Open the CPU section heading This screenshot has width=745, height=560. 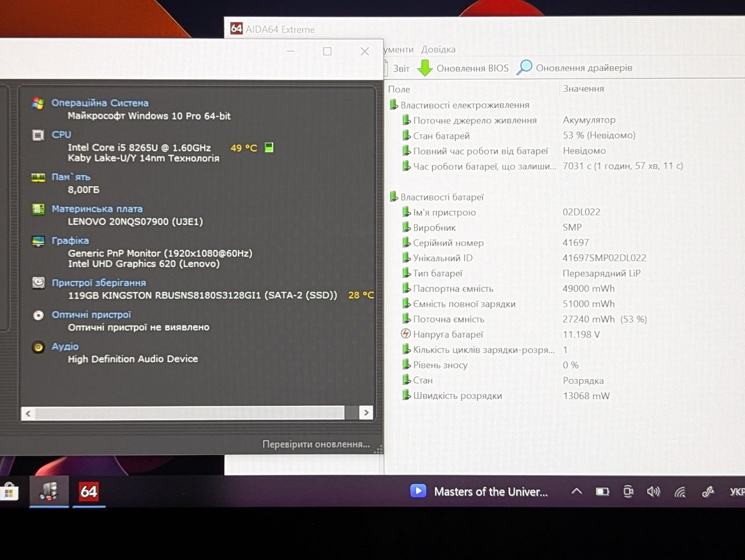(x=61, y=134)
